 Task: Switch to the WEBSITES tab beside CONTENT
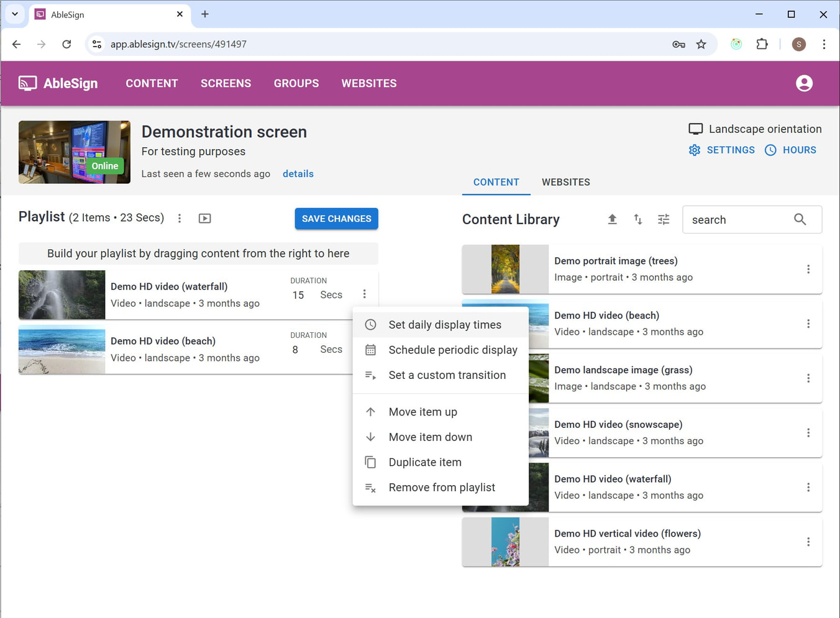[x=565, y=182]
